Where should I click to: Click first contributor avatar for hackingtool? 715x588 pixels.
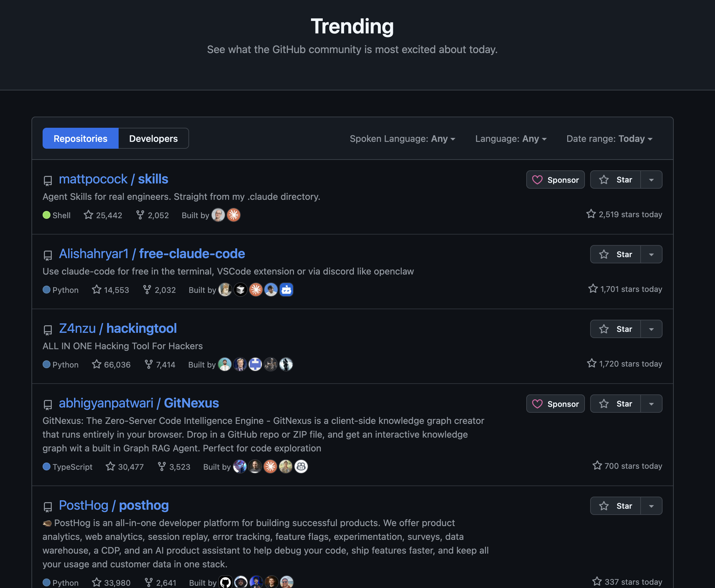pyautogui.click(x=225, y=365)
